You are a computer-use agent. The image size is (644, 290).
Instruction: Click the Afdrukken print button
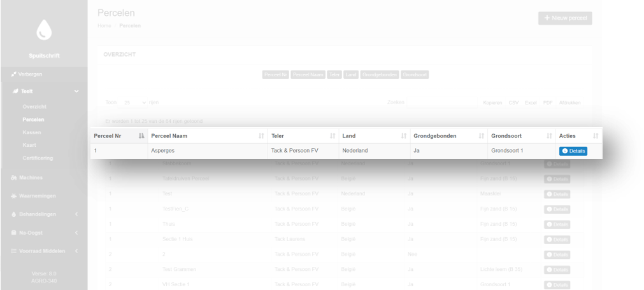point(569,102)
